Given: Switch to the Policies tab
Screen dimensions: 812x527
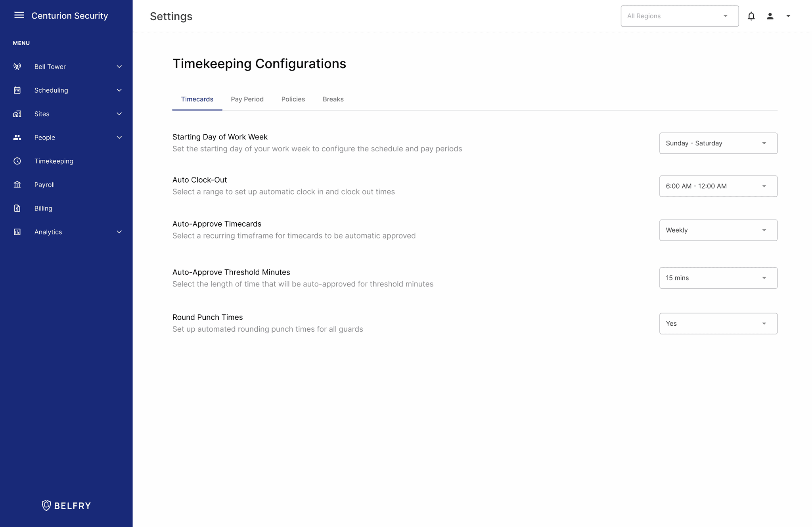Looking at the screenshot, I should [293, 99].
